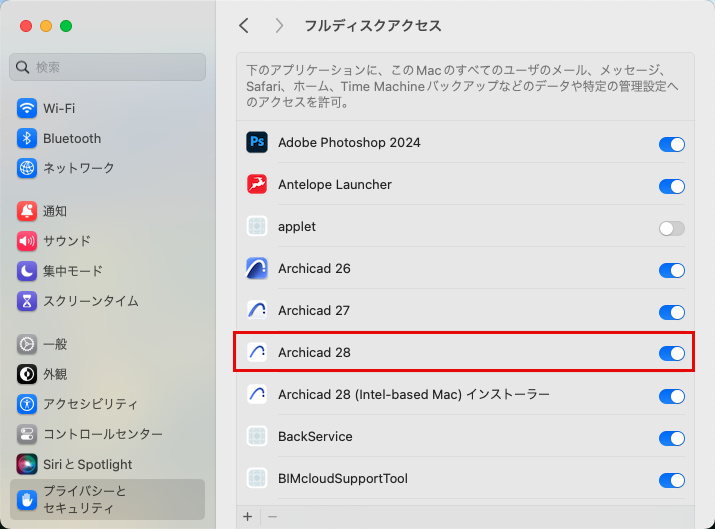Open サウンド settings pane

coord(108,241)
